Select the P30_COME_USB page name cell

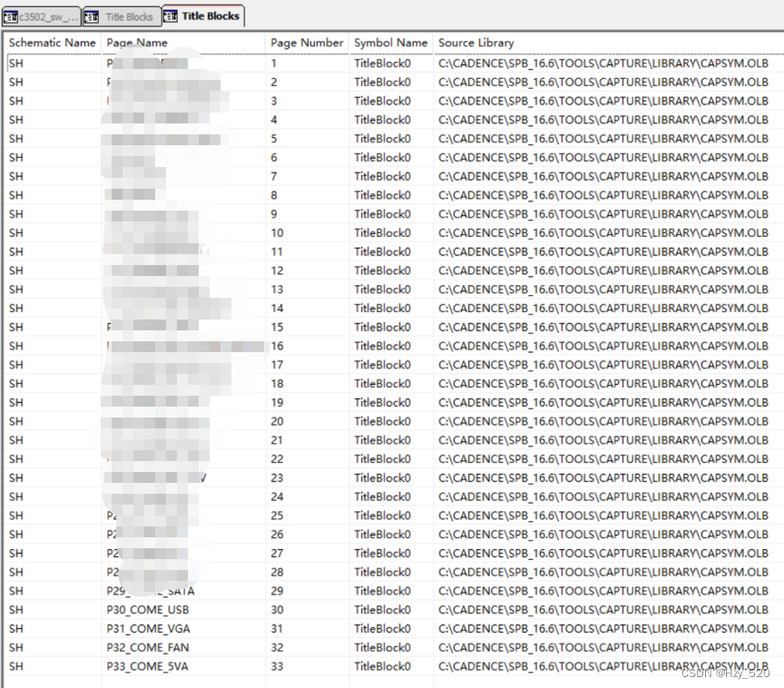coord(147,610)
